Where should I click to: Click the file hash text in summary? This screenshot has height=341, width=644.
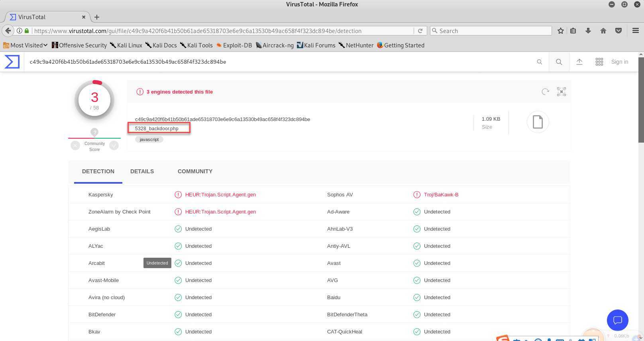click(x=222, y=119)
